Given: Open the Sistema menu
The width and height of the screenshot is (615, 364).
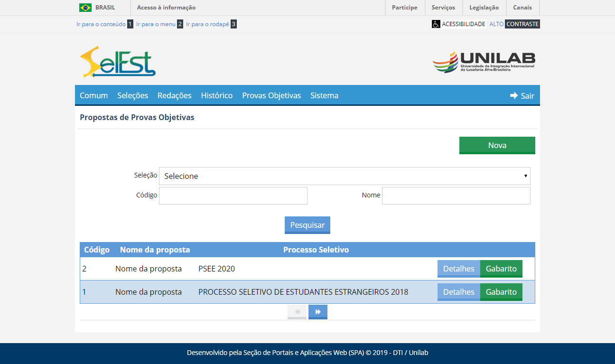Looking at the screenshot, I should pyautogui.click(x=324, y=95).
